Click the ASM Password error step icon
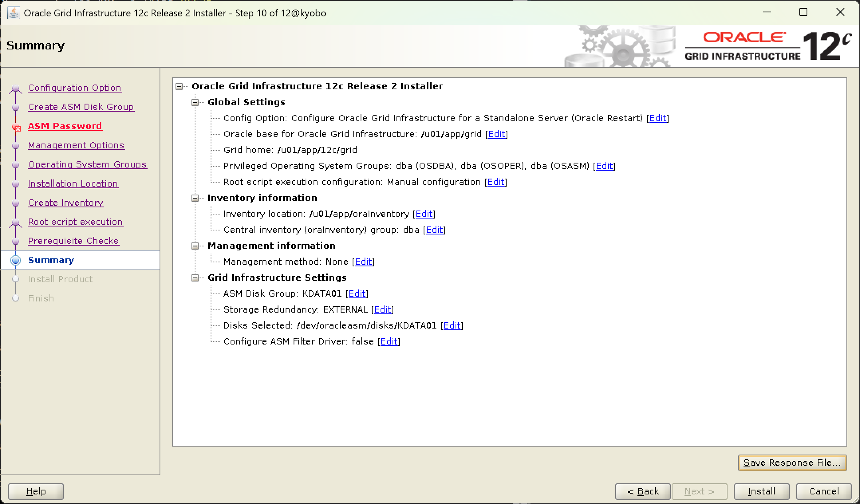 [x=16, y=127]
